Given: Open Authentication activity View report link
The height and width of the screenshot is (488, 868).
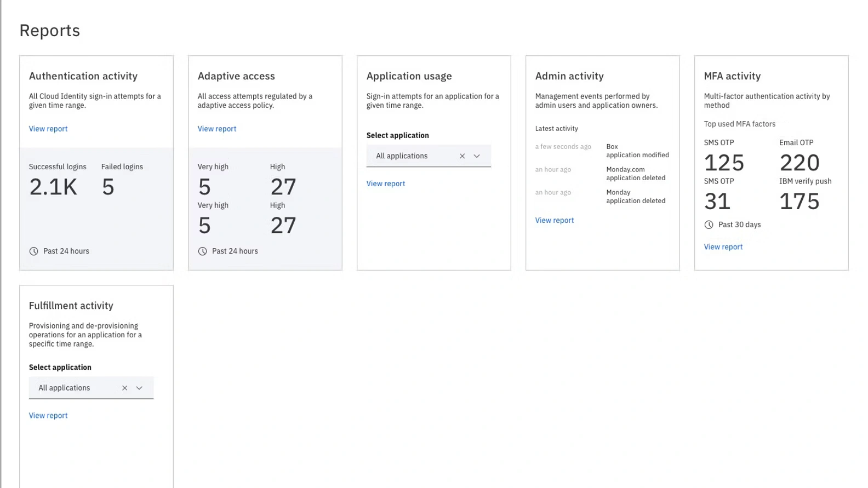Looking at the screenshot, I should 48,129.
